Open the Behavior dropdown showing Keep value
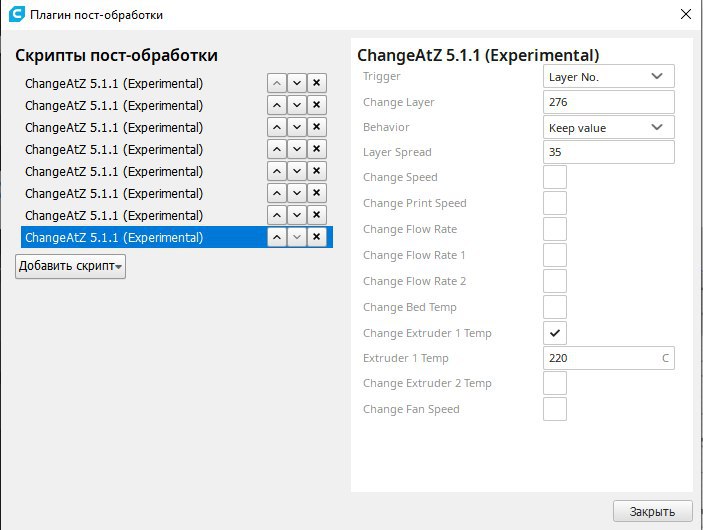The height and width of the screenshot is (530, 703). pos(608,127)
